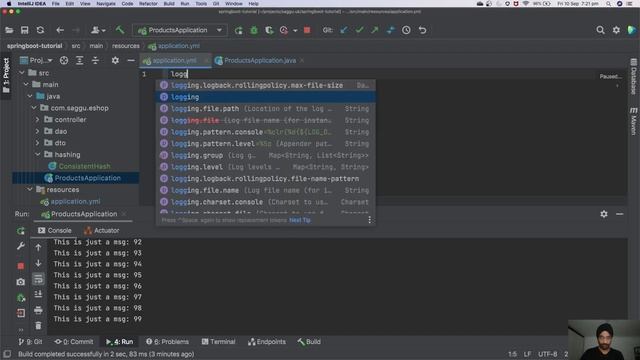
Task: Expand the dto package
Action: 38,143
